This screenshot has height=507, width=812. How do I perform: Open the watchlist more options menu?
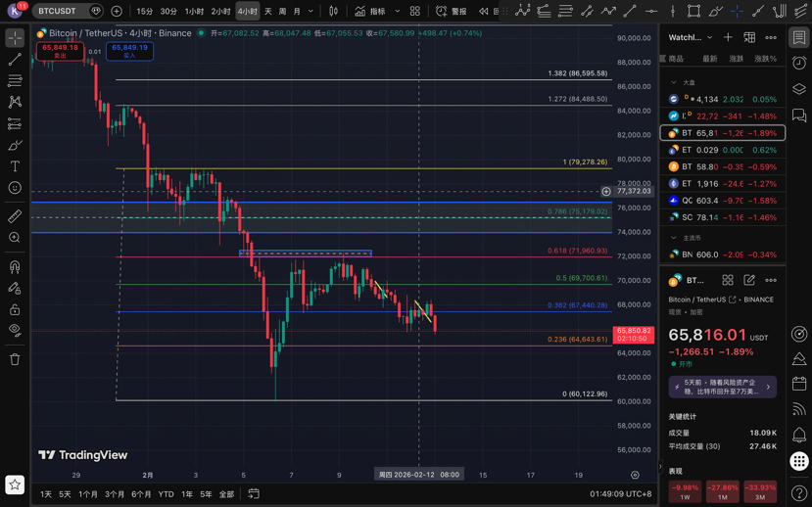pyautogui.click(x=771, y=37)
